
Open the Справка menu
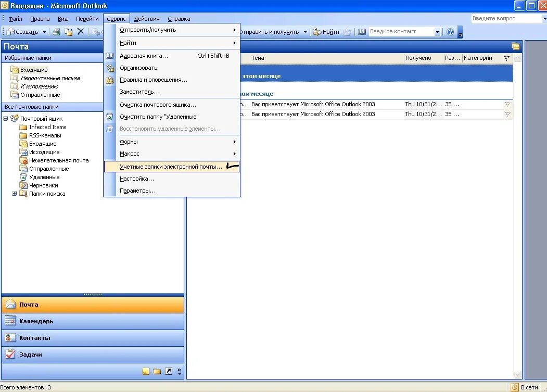179,19
